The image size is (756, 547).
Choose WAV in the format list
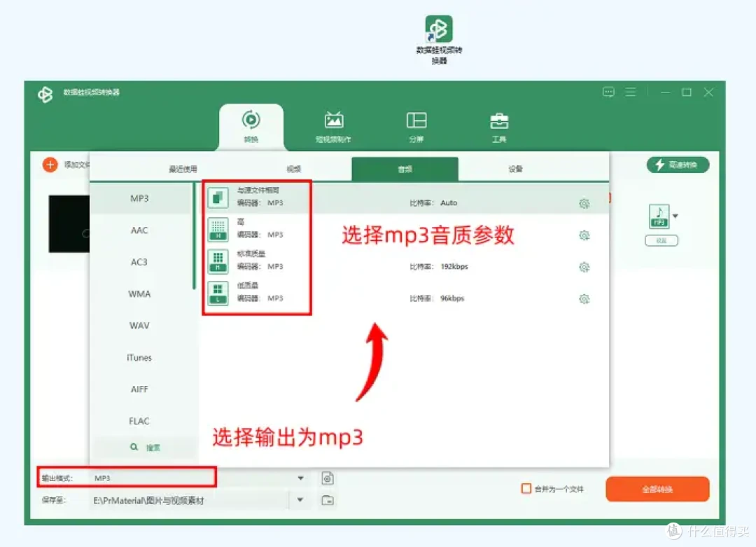pyautogui.click(x=139, y=326)
